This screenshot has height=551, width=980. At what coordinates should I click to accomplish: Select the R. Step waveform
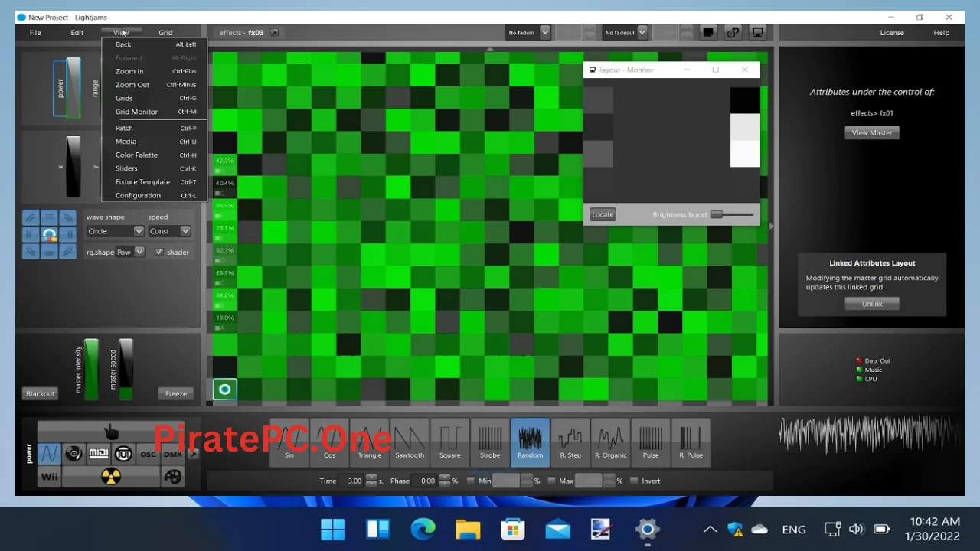pos(570,442)
